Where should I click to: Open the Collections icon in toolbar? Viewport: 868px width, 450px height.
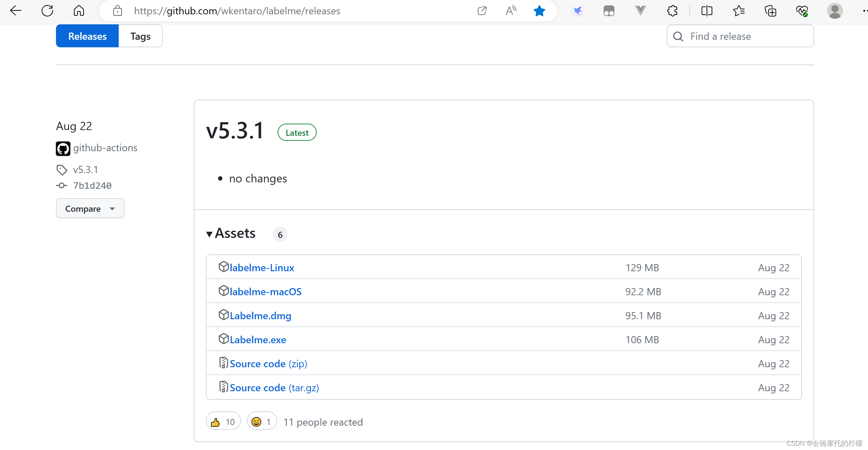(770, 11)
